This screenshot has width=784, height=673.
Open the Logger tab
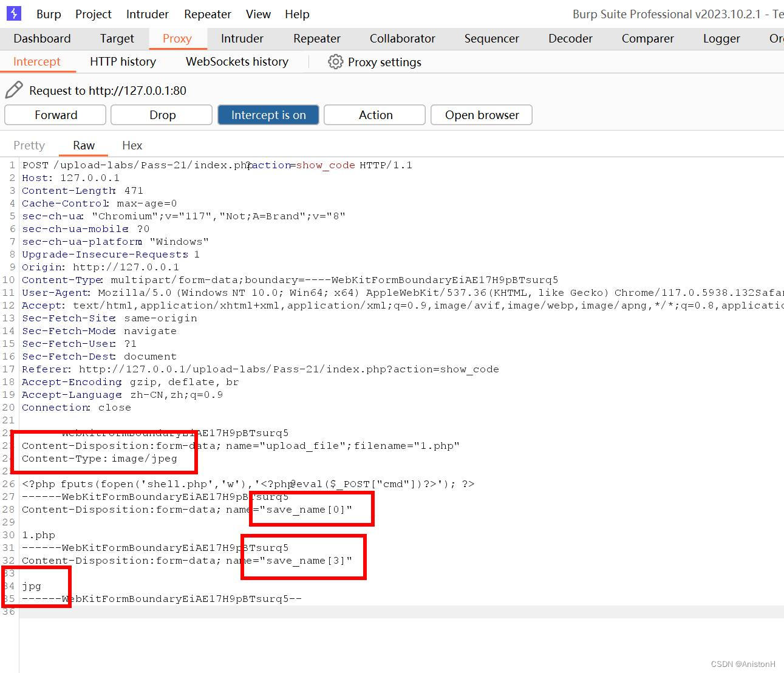(x=721, y=38)
